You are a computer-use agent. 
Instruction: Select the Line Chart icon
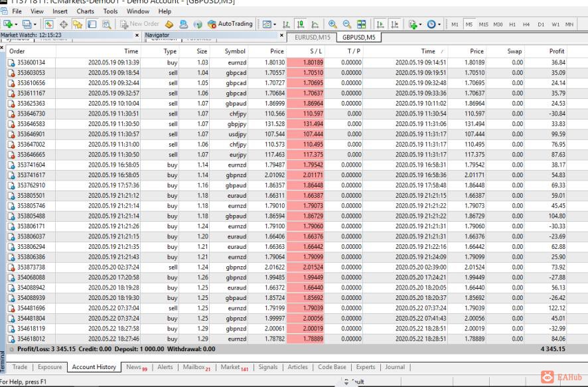pos(315,25)
